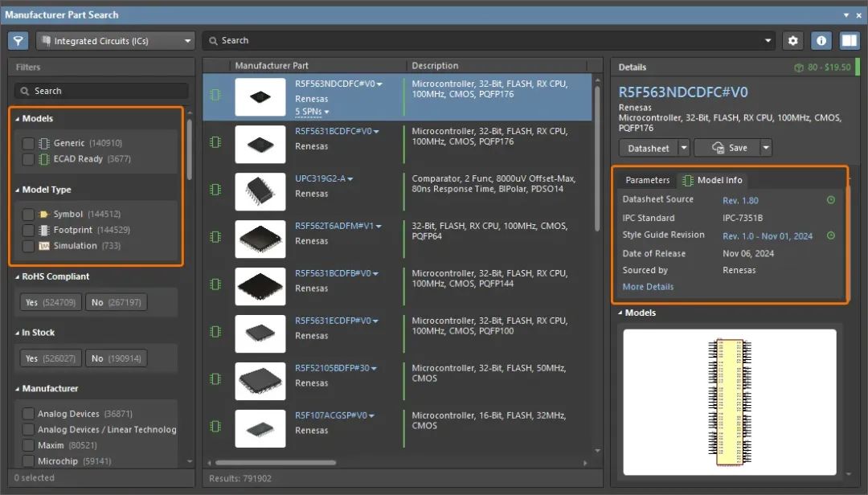The image size is (868, 495).
Task: Enable the Footprint model type filter
Action: pyautogui.click(x=28, y=230)
